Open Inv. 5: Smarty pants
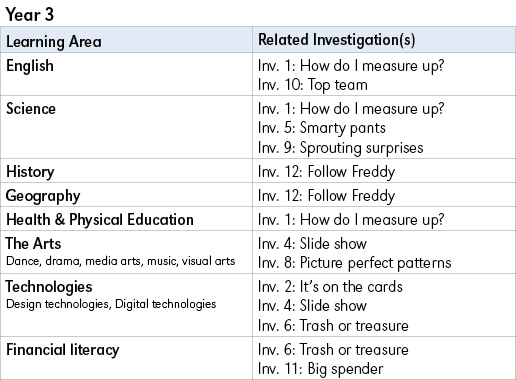The width and height of the screenshot is (516, 380). pyautogui.click(x=322, y=128)
